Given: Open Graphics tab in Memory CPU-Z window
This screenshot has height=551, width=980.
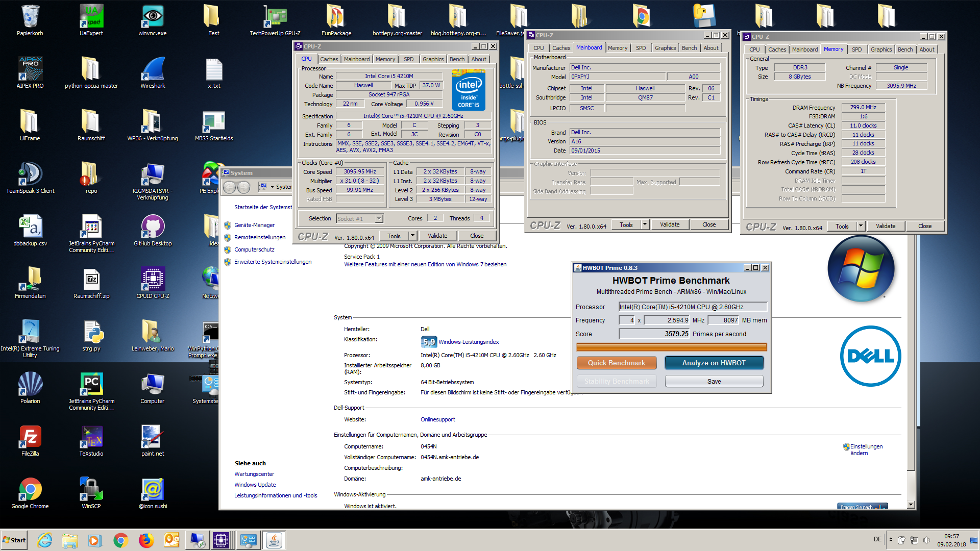Looking at the screenshot, I should [881, 49].
